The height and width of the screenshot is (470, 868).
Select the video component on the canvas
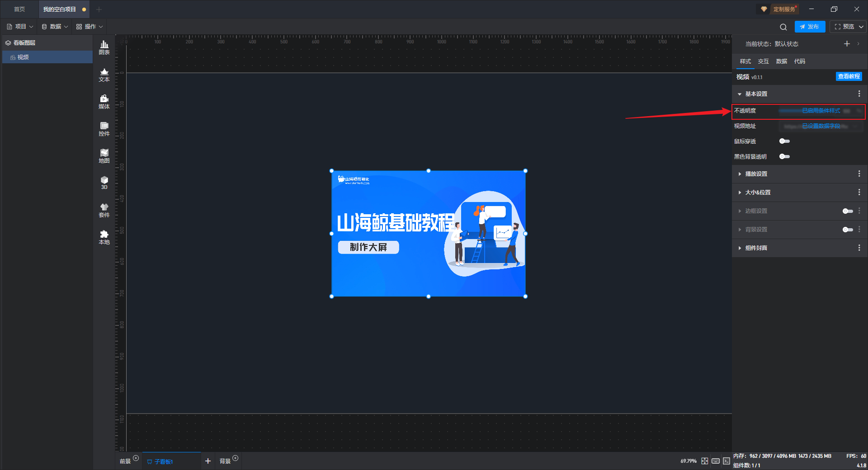click(429, 234)
